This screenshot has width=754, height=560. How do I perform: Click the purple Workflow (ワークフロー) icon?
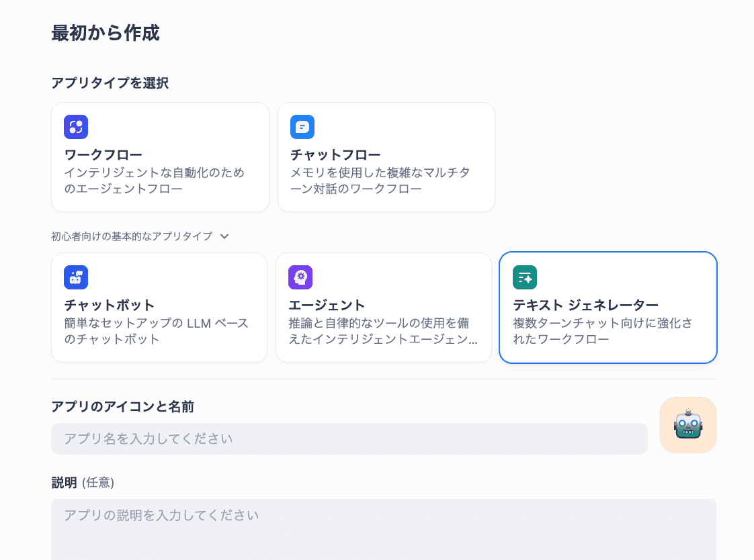(76, 127)
